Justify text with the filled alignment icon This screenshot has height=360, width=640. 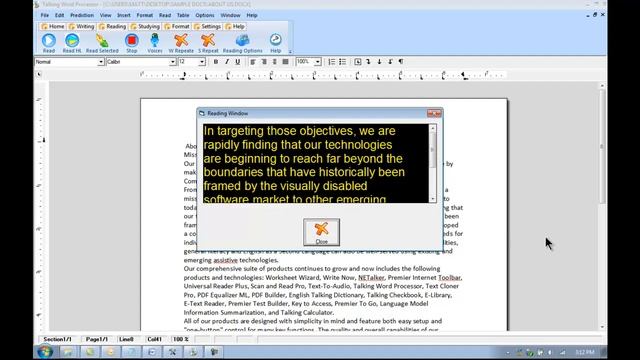coord(285,62)
